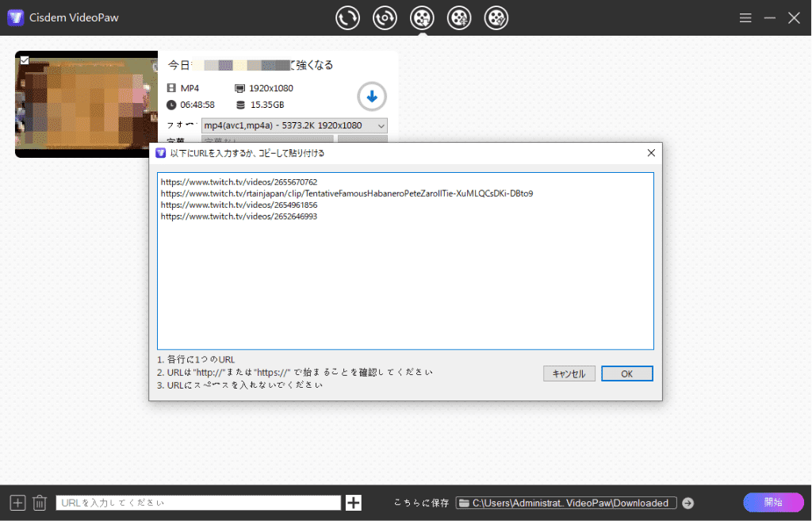Open the hamburger menu in title bar
The width and height of the screenshot is (812, 521).
pyautogui.click(x=745, y=17)
